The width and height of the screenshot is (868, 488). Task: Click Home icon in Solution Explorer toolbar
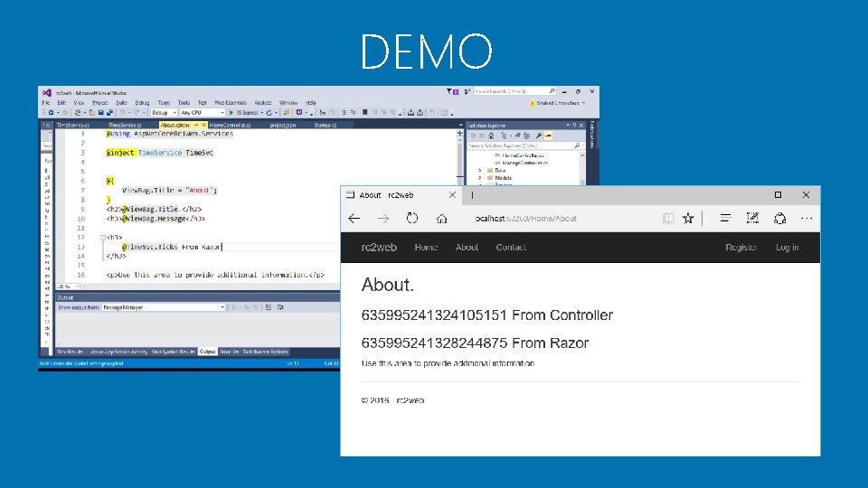pos(491,135)
